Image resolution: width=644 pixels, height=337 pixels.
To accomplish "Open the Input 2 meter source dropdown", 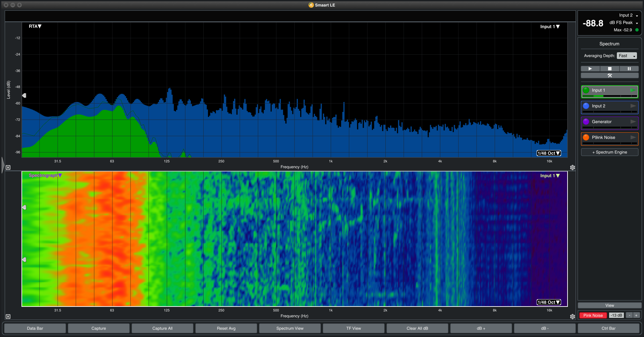I will click(628, 15).
